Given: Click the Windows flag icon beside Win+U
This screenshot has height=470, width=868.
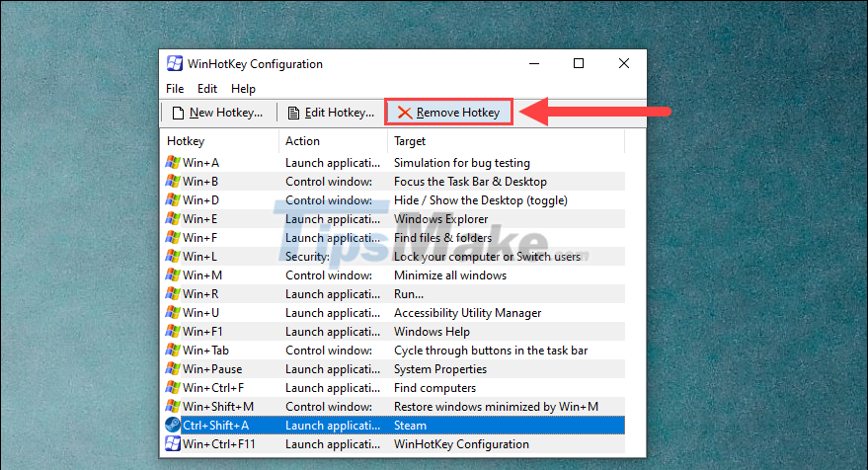Looking at the screenshot, I should coord(173,313).
